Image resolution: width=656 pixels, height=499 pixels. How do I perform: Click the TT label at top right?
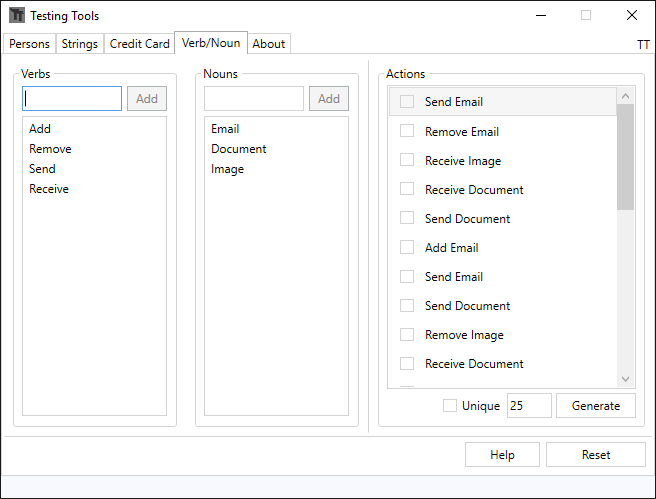(x=643, y=44)
